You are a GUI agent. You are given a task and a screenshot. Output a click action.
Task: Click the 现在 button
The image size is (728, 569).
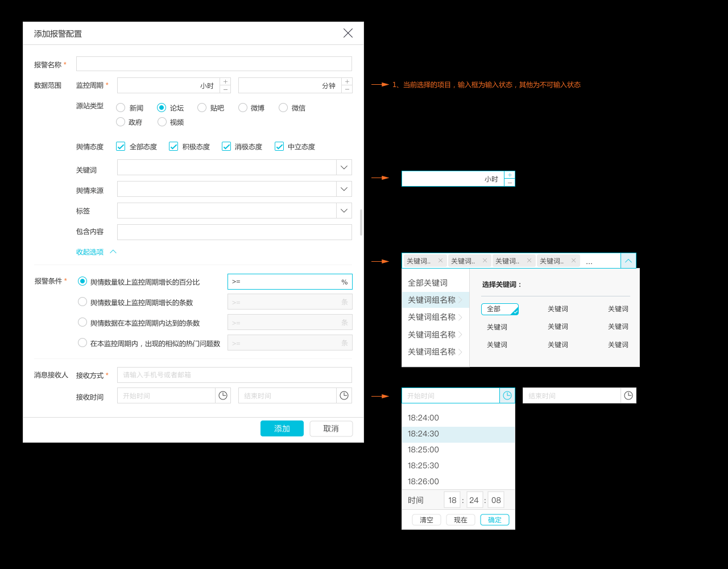click(x=461, y=519)
